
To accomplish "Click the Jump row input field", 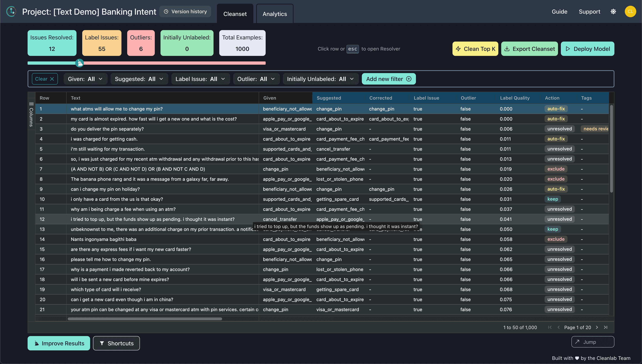I will pos(593,342).
